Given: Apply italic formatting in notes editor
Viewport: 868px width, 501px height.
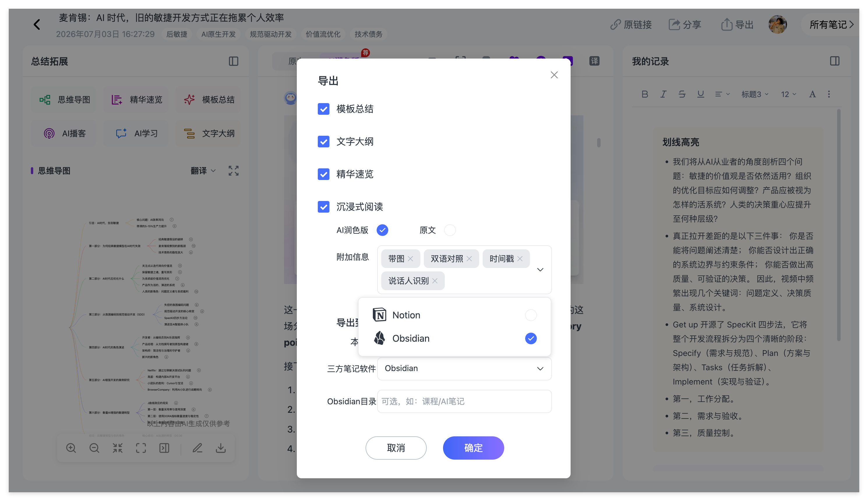Looking at the screenshot, I should click(663, 94).
